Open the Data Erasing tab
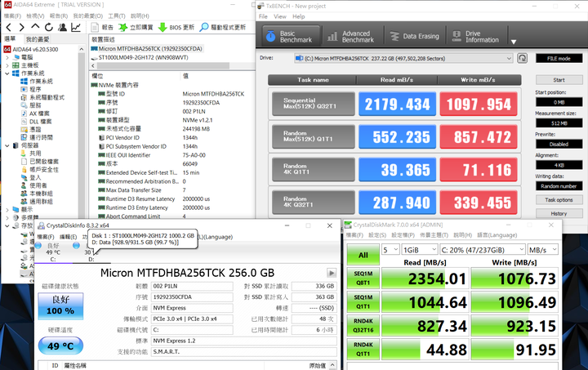Viewport: 588px width, 370px height. 415,37
